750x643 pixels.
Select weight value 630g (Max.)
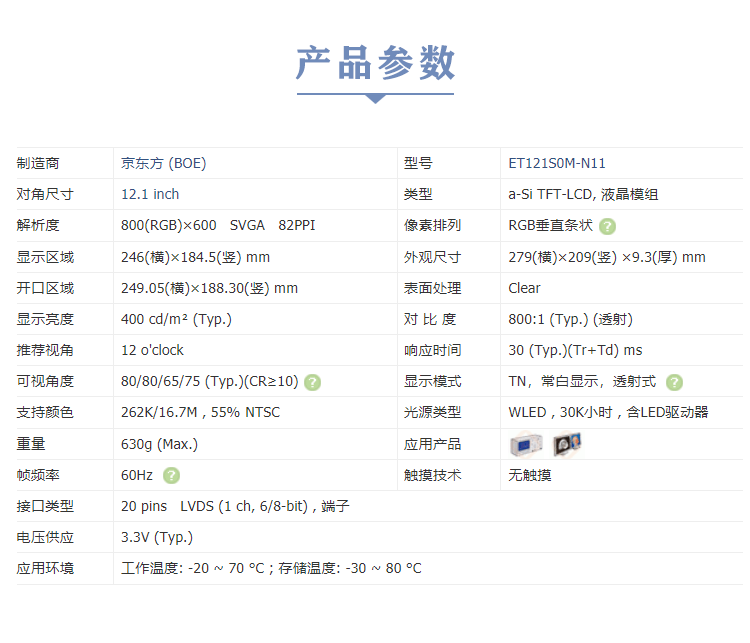click(x=159, y=444)
